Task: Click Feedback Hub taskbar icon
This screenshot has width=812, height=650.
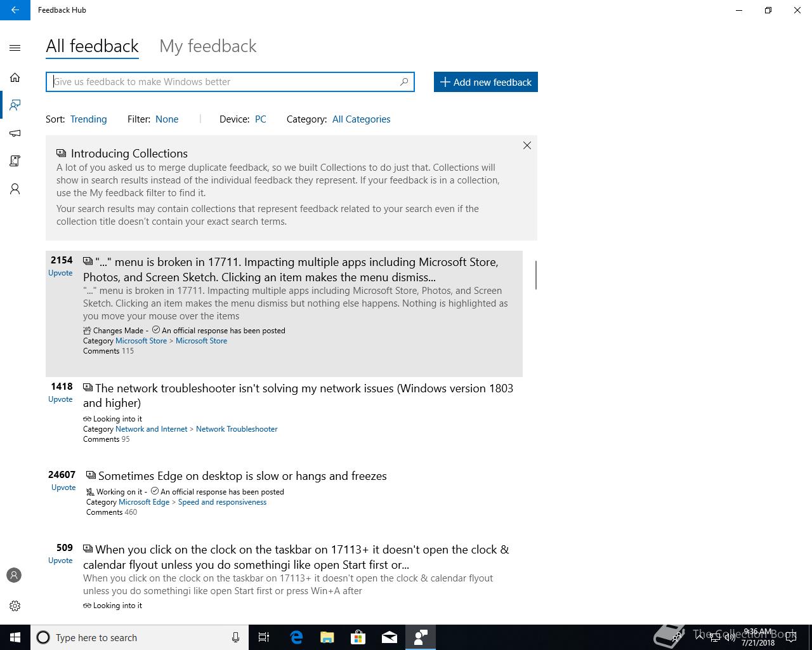Action: [421, 637]
